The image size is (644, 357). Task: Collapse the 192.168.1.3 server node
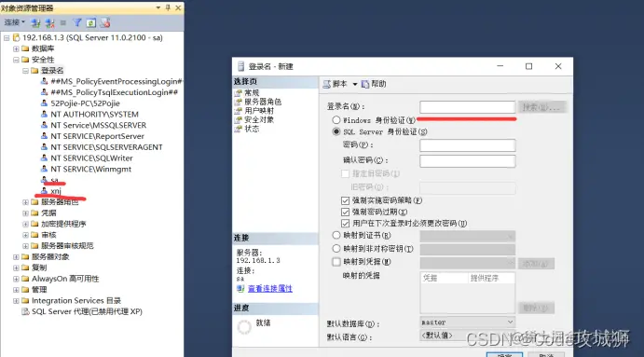point(7,38)
